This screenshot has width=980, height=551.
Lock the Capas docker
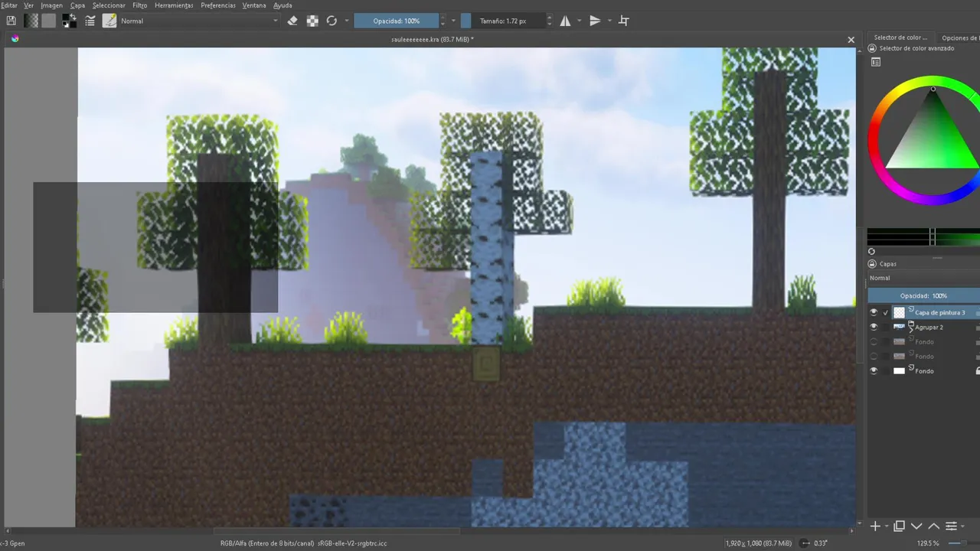click(872, 264)
